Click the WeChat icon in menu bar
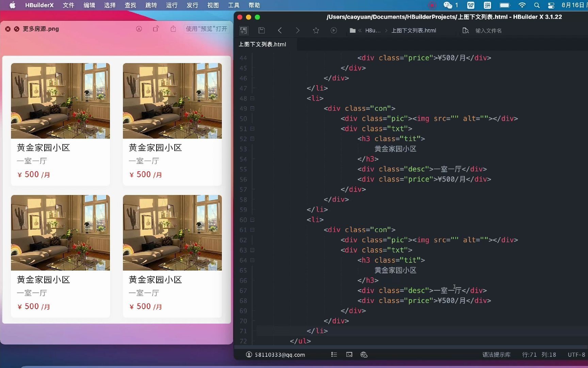Screen dimensions: 588x368 point(448,5)
